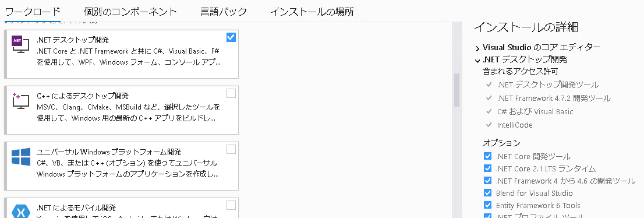Click the 含まれるアクセス許可 heading
The width and height of the screenshot is (644, 218).
521,71
